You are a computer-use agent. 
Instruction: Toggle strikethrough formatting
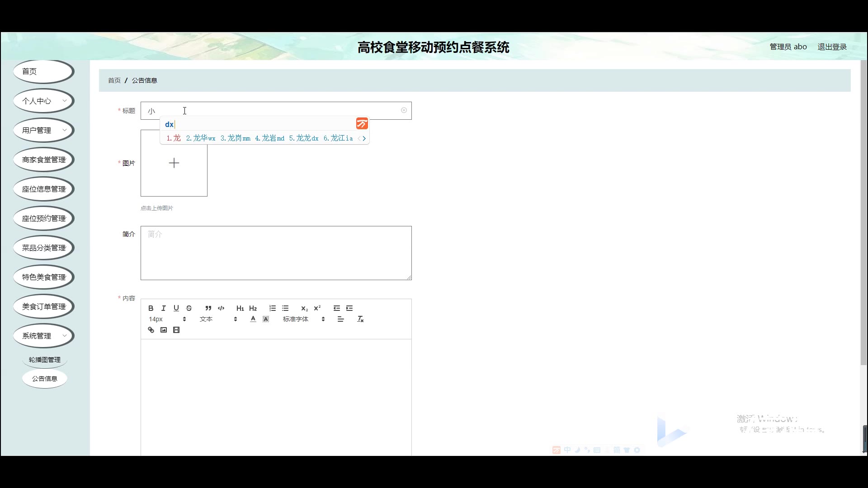tap(189, 308)
